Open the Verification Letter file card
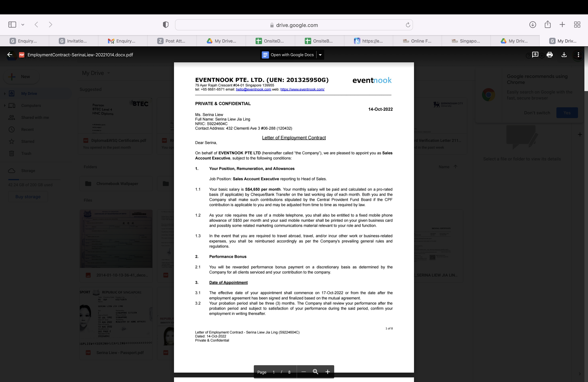The width and height of the screenshot is (588, 382). [x=440, y=126]
